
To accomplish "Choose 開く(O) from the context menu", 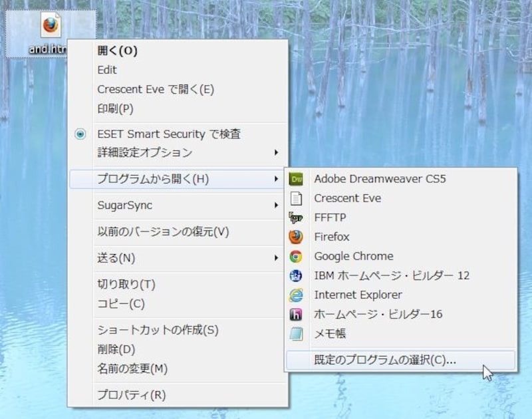I will (178, 51).
